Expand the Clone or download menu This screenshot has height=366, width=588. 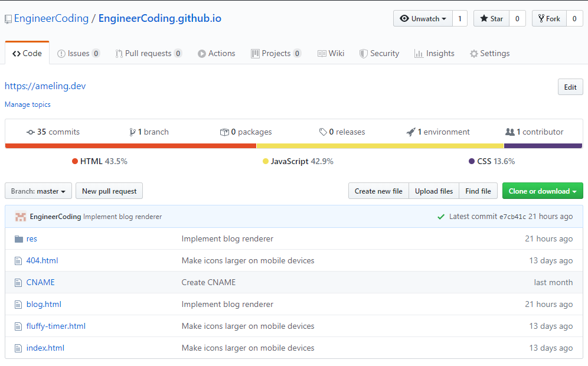543,191
